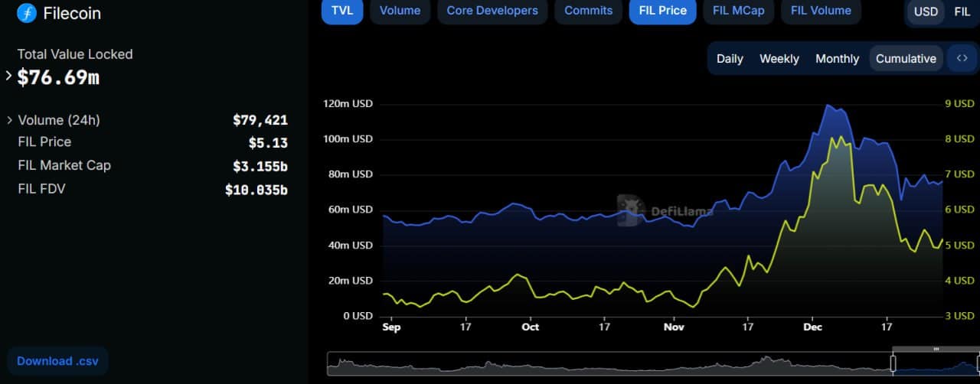Click the 5 USD right axis label
This screenshot has width=980, height=384.
click(959, 246)
